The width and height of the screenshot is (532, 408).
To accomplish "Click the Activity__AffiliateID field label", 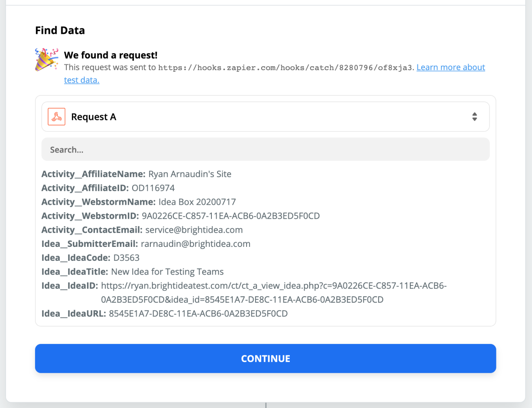I will [x=85, y=188].
